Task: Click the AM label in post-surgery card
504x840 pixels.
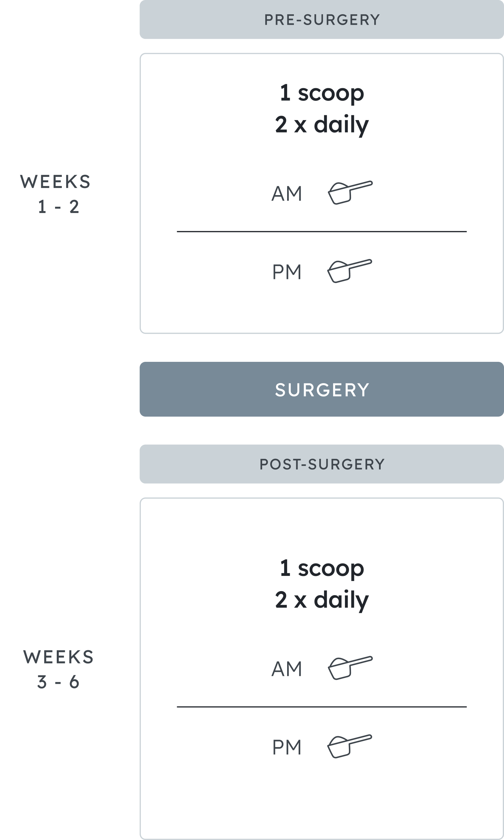Action: [x=287, y=669]
